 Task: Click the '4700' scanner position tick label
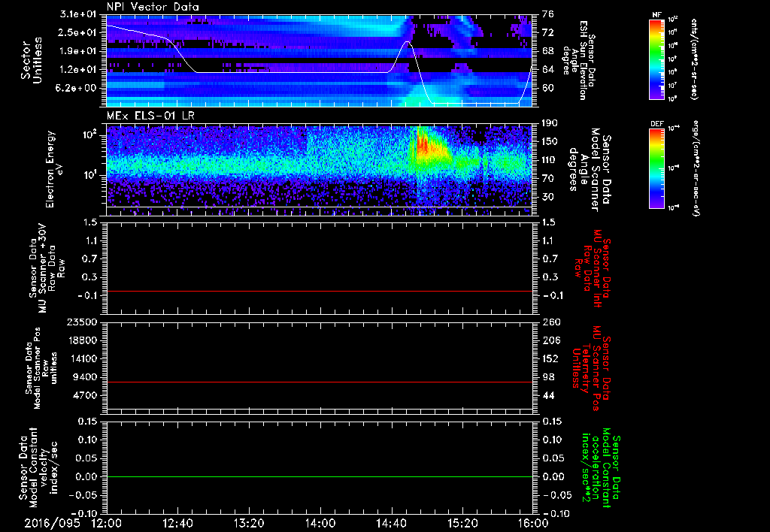click(x=84, y=395)
